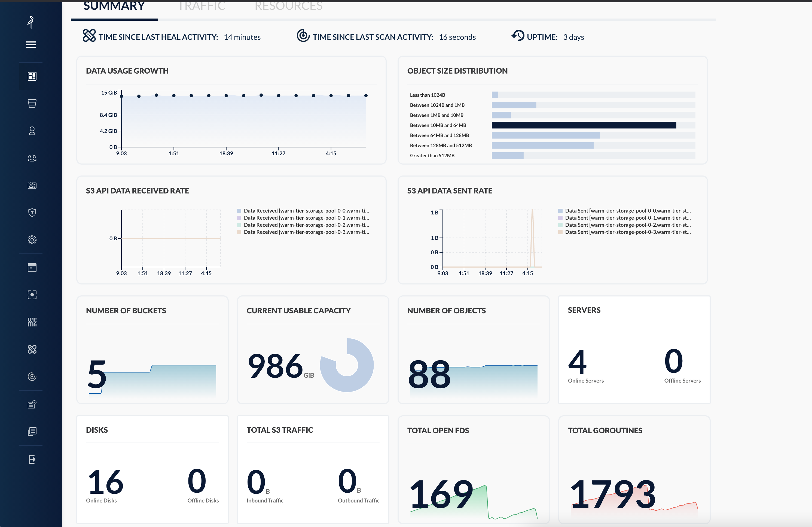Open Settings gear icon in sidebar
This screenshot has height=527, width=812.
[32, 240]
